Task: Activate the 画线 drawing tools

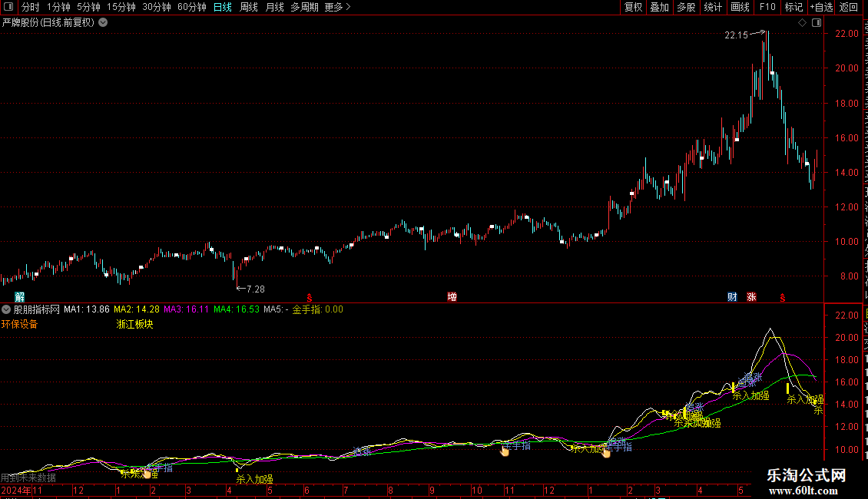Action: (x=740, y=7)
